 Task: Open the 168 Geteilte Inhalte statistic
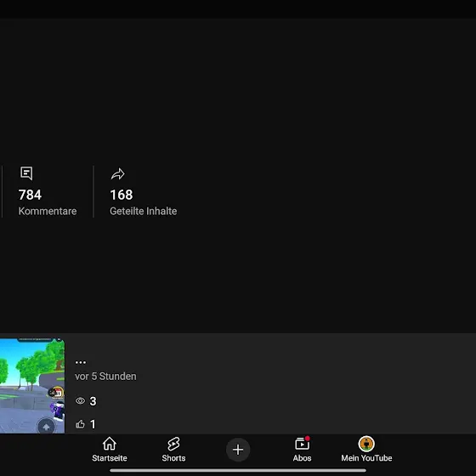[144, 191]
